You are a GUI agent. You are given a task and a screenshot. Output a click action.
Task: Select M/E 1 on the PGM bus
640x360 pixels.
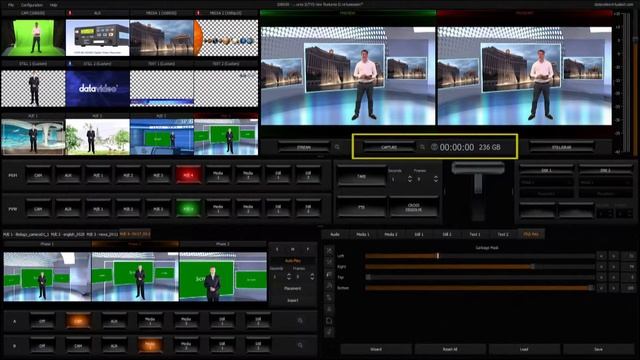(98, 175)
